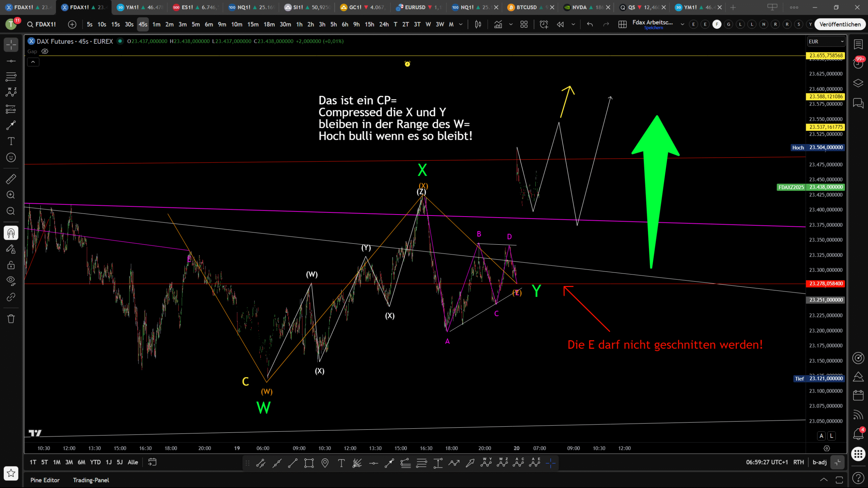This screenshot has width=868, height=488.
Task: Click the zoom in magnifier tool
Action: [11, 195]
